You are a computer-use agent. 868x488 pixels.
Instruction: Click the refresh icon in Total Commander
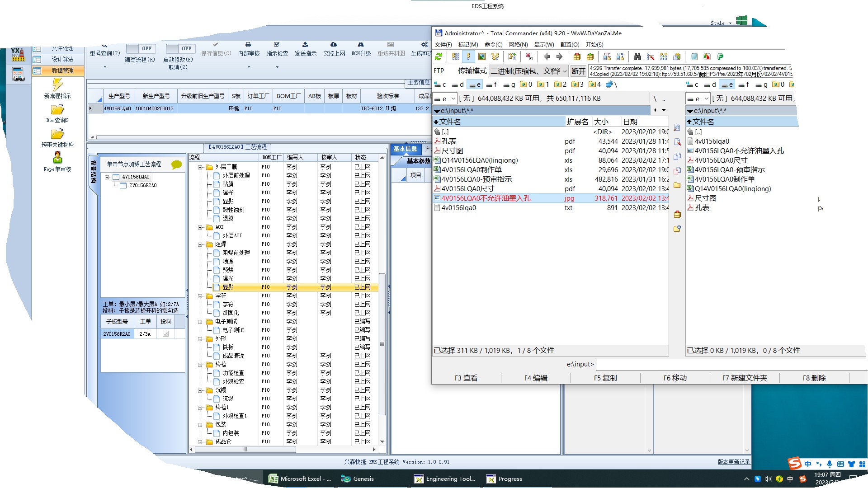[439, 56]
